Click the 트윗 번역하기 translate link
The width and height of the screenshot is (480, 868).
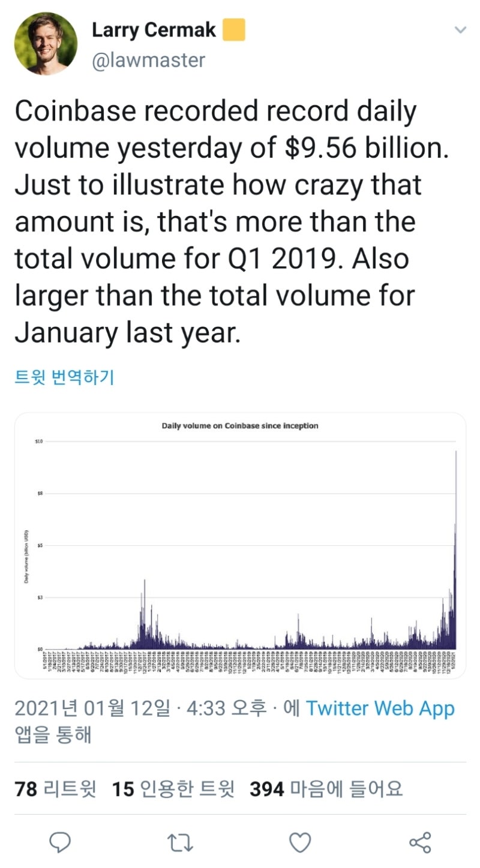coord(64,377)
